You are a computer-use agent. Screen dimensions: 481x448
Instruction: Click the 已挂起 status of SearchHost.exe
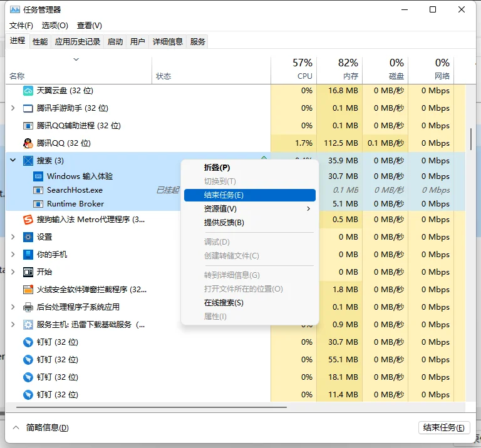(167, 190)
